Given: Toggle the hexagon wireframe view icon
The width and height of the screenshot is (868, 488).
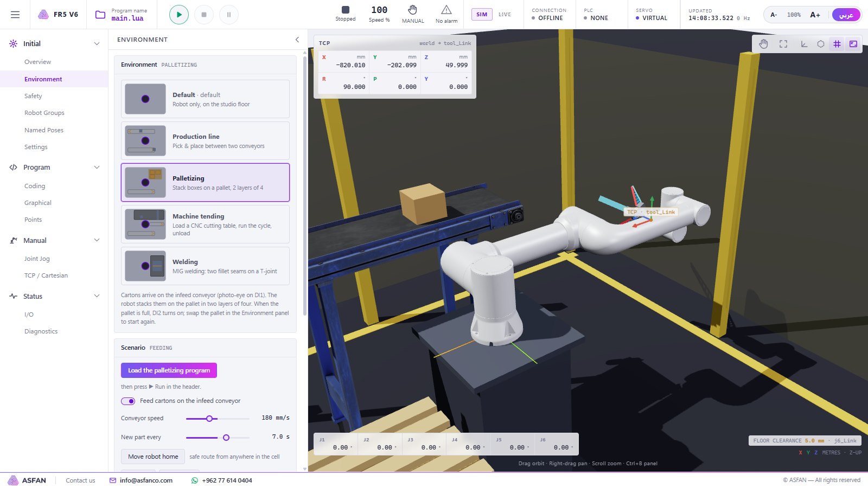Looking at the screenshot, I should pos(821,44).
